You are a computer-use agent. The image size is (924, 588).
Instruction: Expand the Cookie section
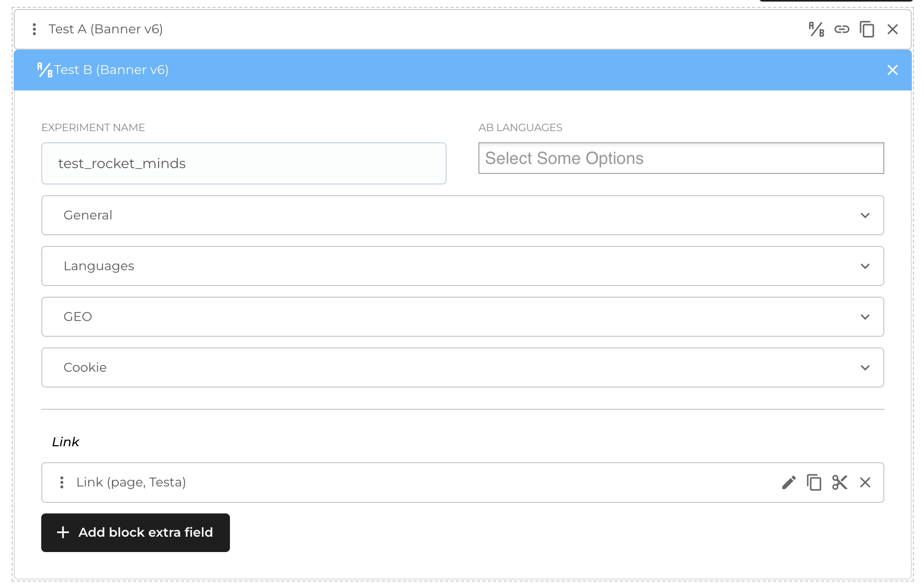pos(865,368)
